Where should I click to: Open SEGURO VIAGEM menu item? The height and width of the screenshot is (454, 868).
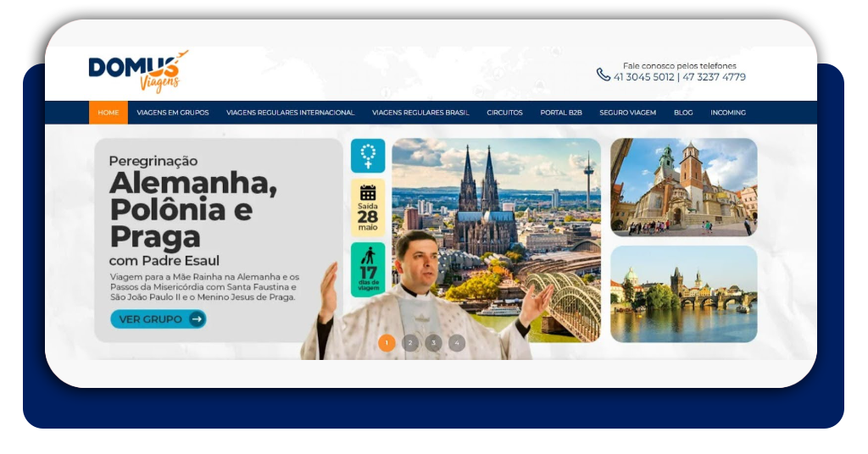tap(628, 113)
